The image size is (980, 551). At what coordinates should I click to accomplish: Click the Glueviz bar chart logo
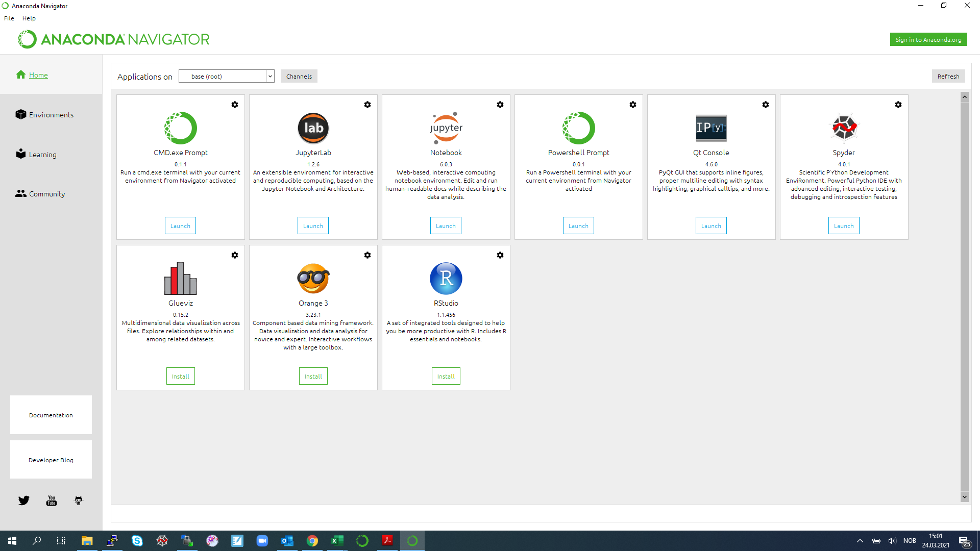pyautogui.click(x=181, y=279)
